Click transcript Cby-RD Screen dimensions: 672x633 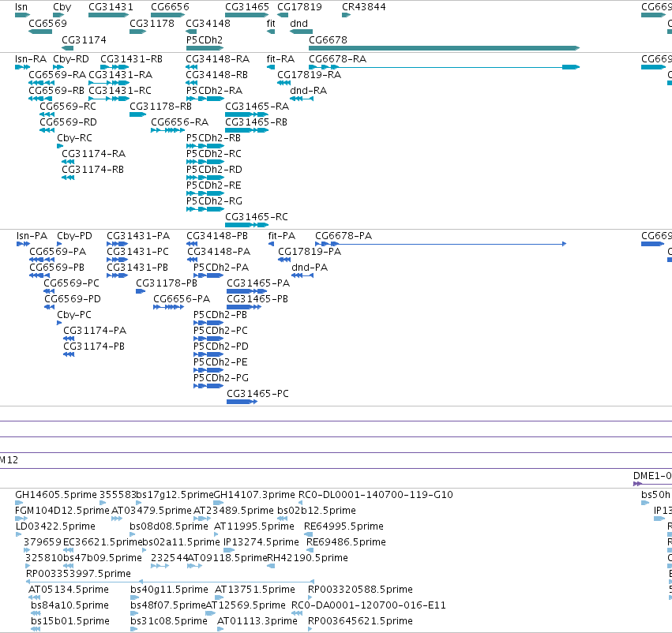(x=71, y=58)
